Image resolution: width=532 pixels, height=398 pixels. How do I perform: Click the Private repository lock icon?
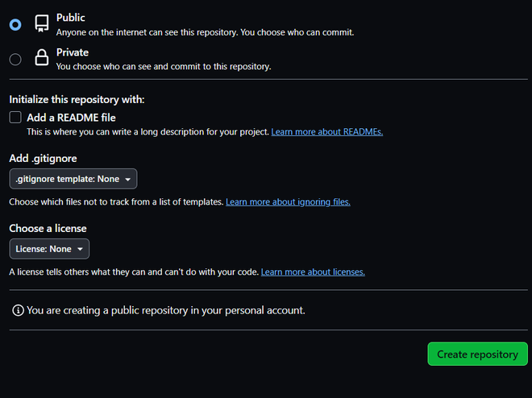[41, 58]
